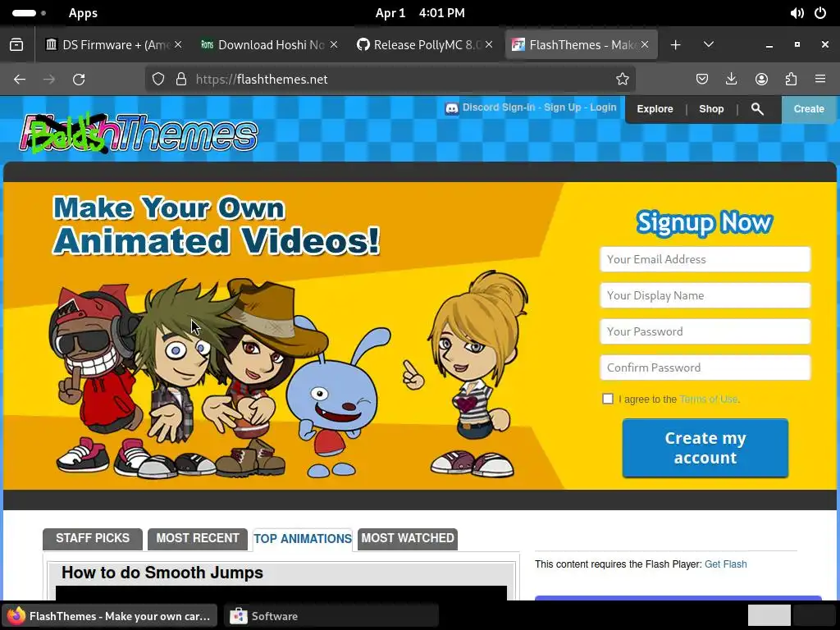Open tracking protection shield icon
The image size is (840, 630).
point(158,80)
